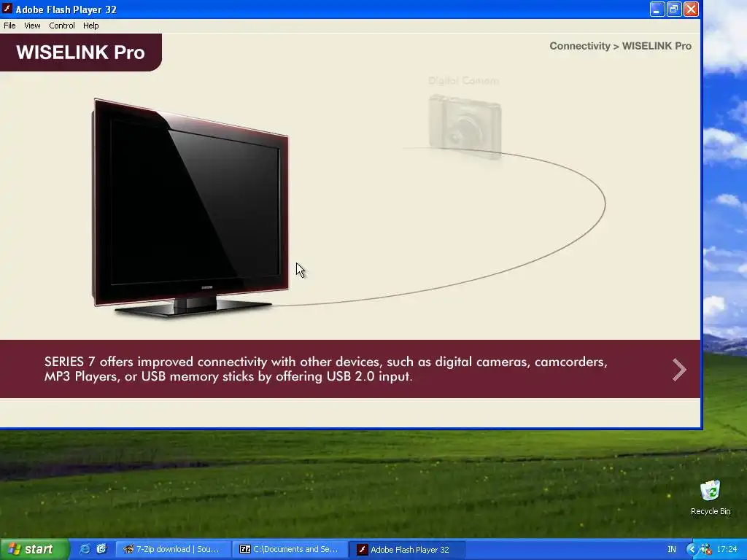747x560 pixels.
Task: Open the Control menu
Action: tap(62, 26)
